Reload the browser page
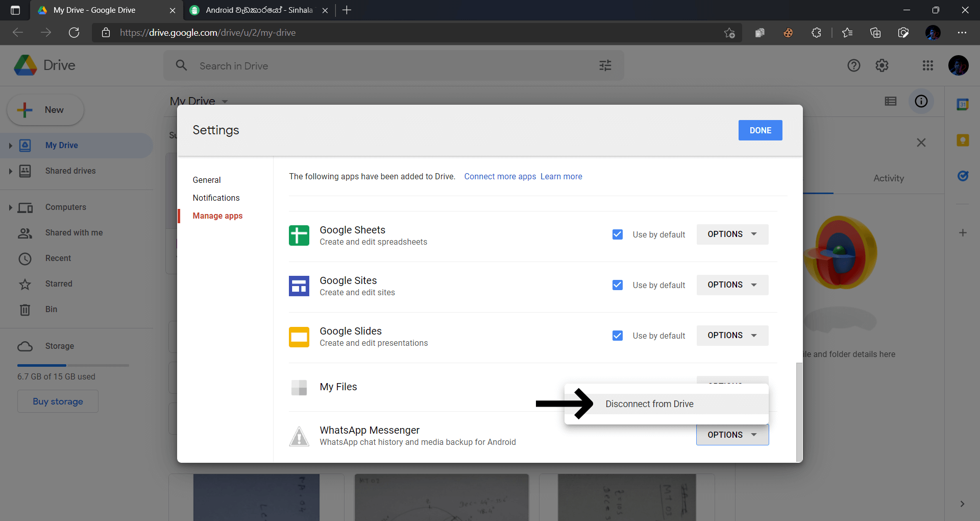Viewport: 980px width, 521px height. [x=74, y=33]
